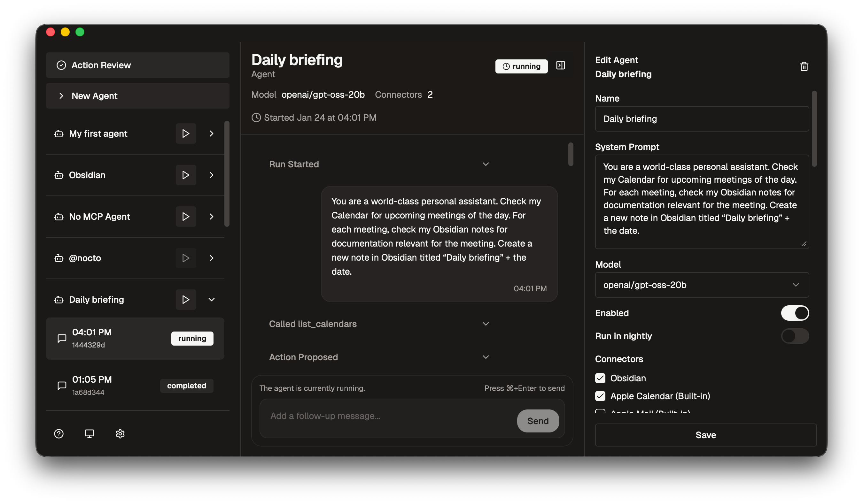Viewport: 863px width, 504px height.
Task: Open the Model dropdown openai/gpt-oss-20b
Action: [701, 285]
